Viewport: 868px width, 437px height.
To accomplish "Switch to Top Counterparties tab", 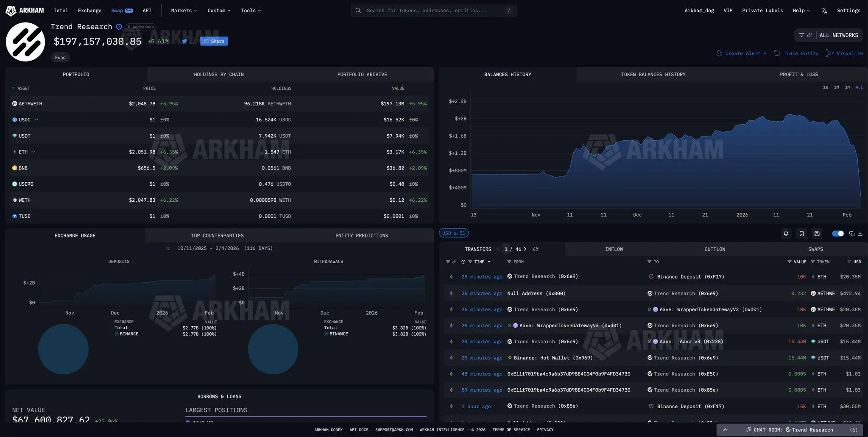I will click(x=217, y=236).
